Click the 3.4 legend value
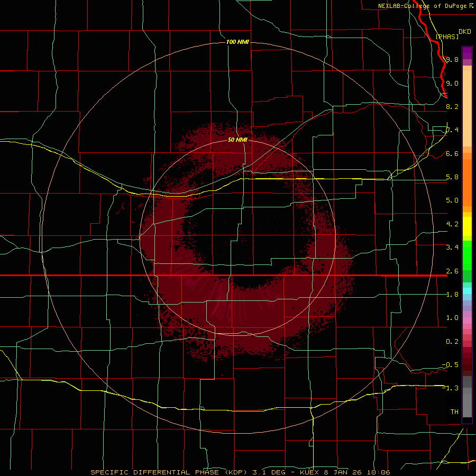This screenshot has height=476, width=476. pyautogui.click(x=452, y=248)
